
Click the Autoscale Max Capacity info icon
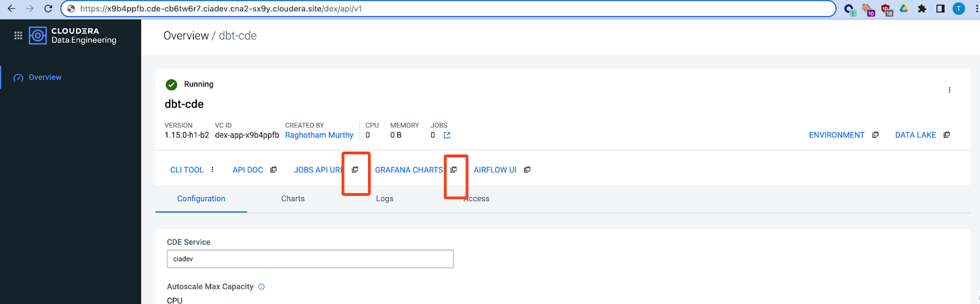[262, 287]
